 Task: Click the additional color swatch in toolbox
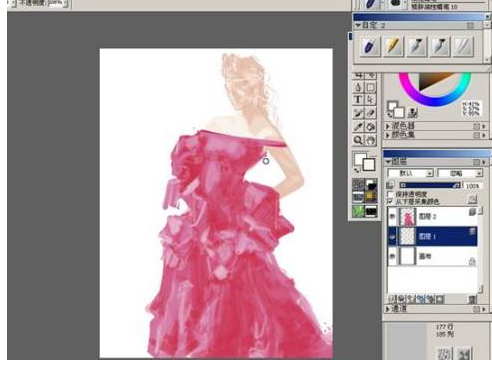(x=369, y=165)
